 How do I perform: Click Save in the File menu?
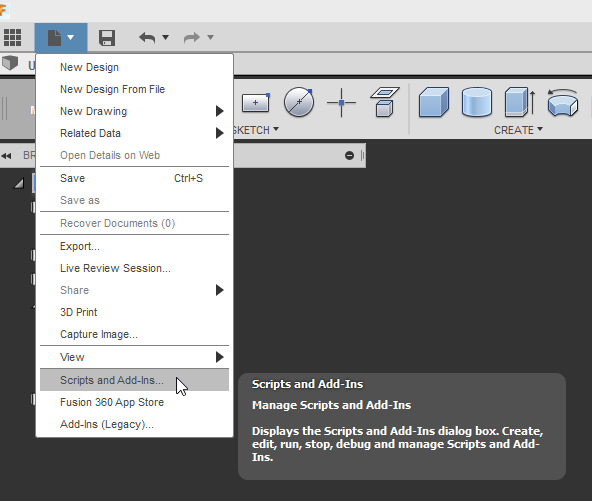coord(134,178)
